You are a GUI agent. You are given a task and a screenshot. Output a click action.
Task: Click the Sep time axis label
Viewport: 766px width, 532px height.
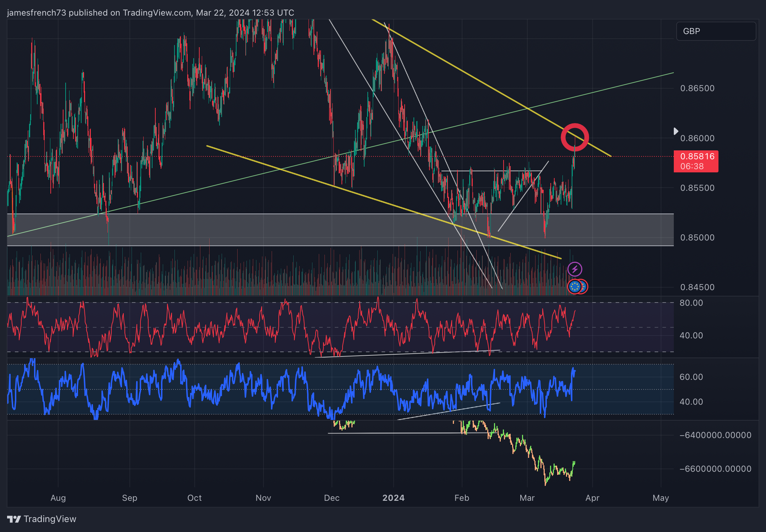point(129,498)
